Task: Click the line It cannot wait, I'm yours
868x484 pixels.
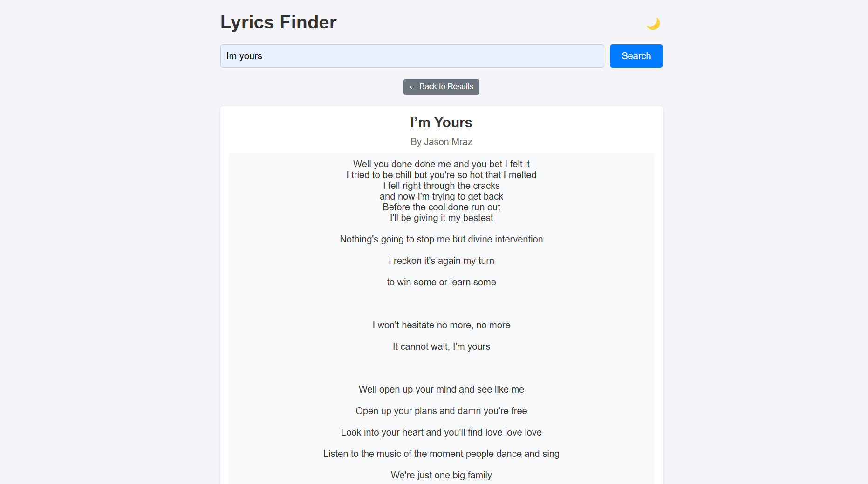Action: (x=441, y=346)
